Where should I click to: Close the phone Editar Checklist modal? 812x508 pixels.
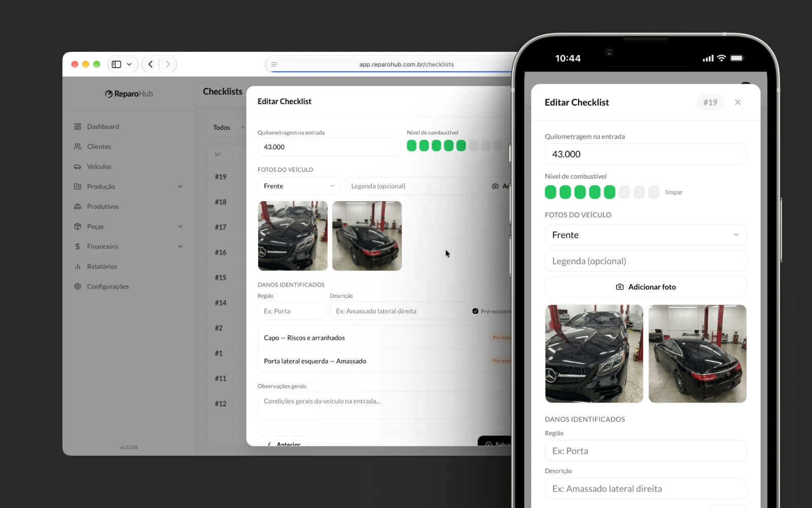click(x=738, y=102)
